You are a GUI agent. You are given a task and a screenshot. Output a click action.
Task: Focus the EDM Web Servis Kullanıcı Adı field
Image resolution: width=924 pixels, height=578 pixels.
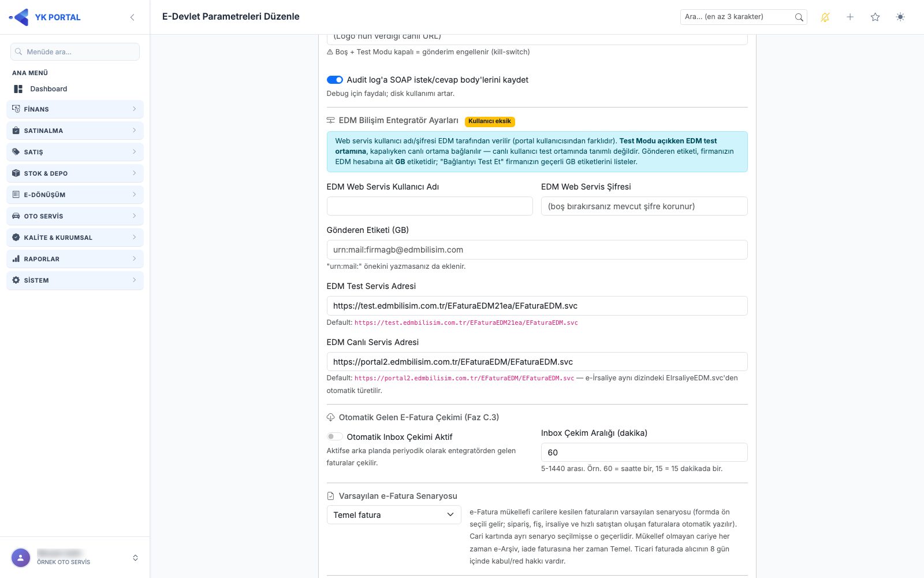(430, 206)
